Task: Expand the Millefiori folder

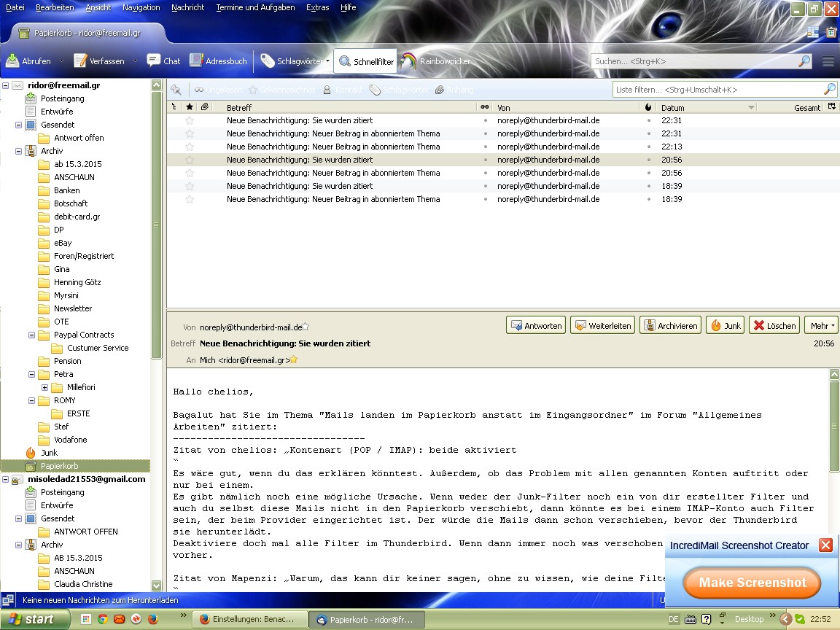Action: tap(44, 387)
